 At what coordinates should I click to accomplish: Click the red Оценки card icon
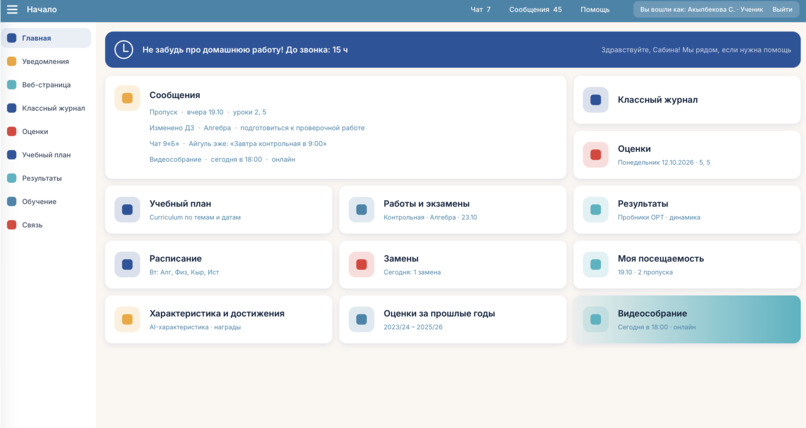[x=595, y=155]
